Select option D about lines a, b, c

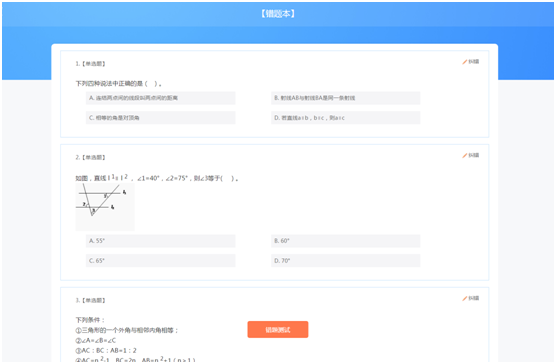345,118
